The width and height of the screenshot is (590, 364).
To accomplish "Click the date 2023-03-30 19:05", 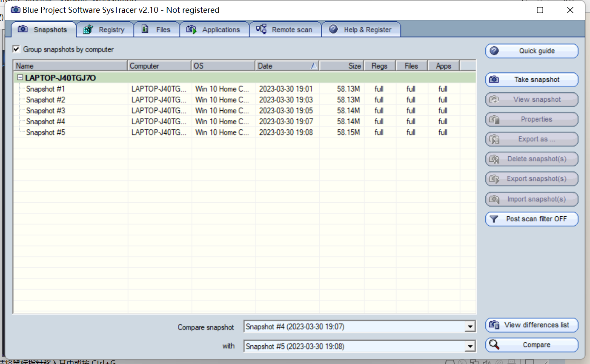I will click(286, 111).
